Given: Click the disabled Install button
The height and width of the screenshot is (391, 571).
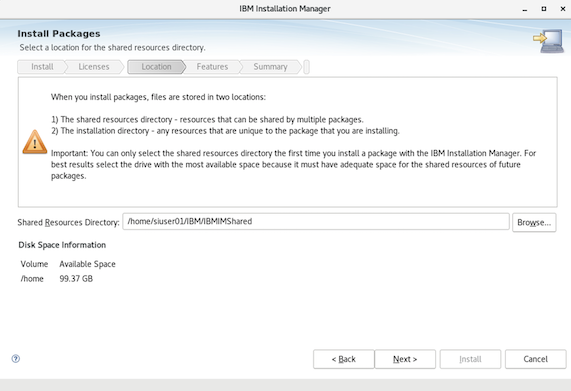Looking at the screenshot, I should [x=470, y=359].
